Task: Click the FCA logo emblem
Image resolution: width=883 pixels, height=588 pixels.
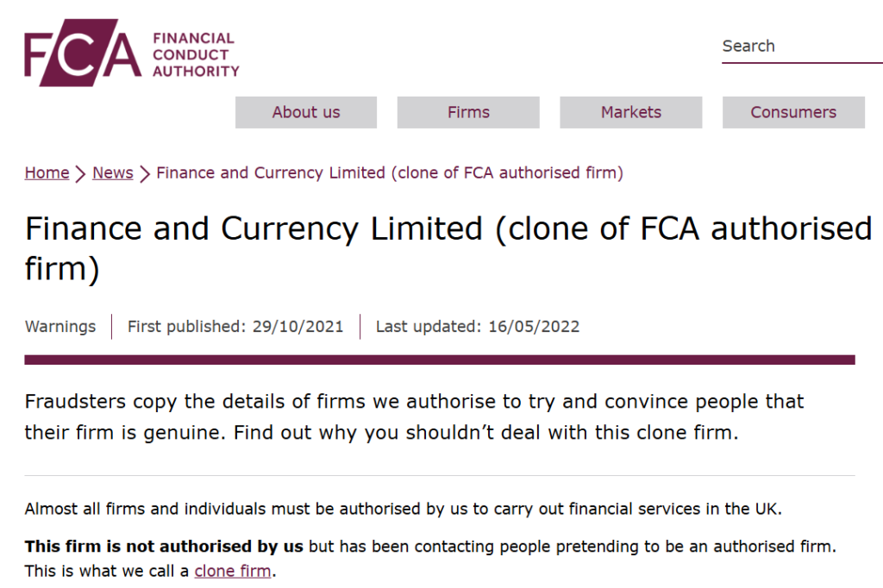Action: pos(83,53)
